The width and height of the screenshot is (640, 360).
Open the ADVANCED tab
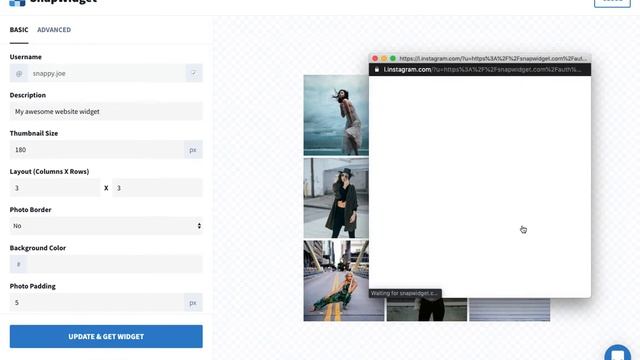[x=54, y=30]
